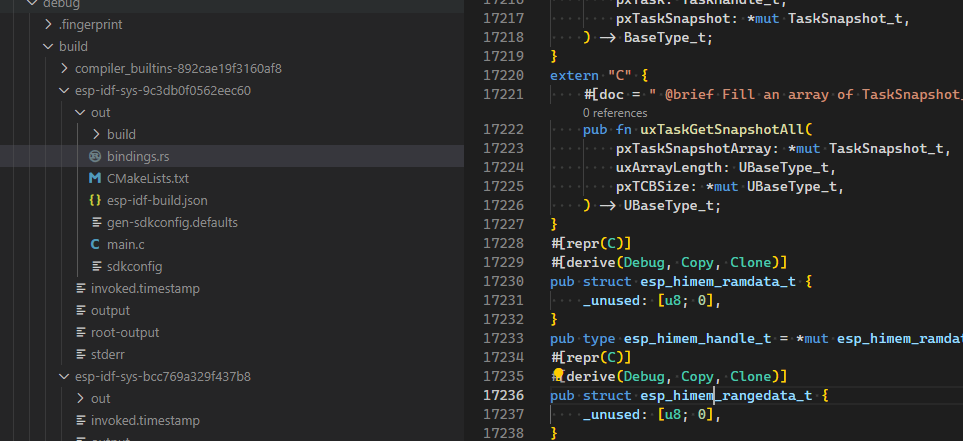Screen dimensions: 963x441
Task: Open the sdkconfig file
Action: 135,267
